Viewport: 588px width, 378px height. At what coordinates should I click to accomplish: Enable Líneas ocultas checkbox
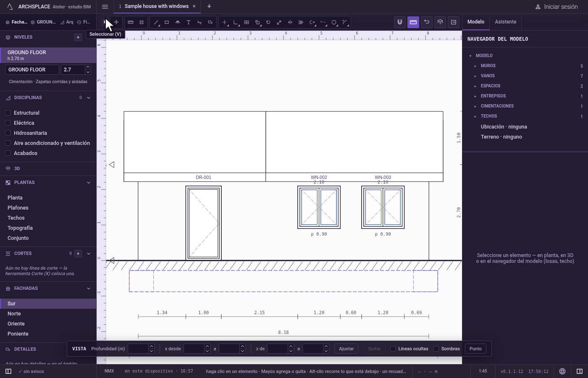pyautogui.click(x=393, y=349)
